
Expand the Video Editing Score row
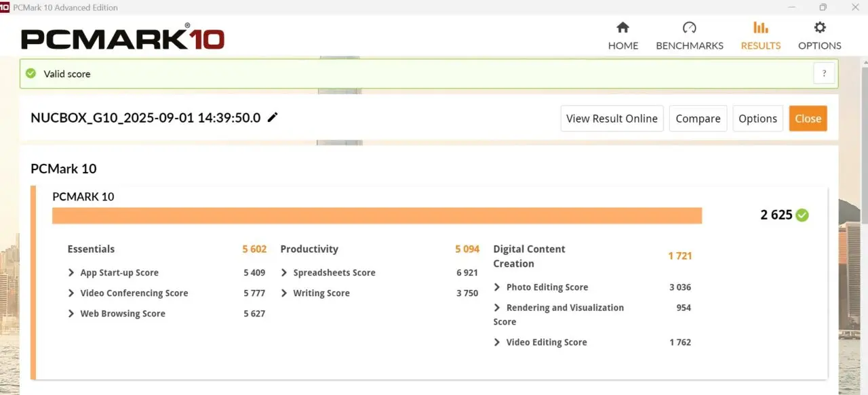497,342
